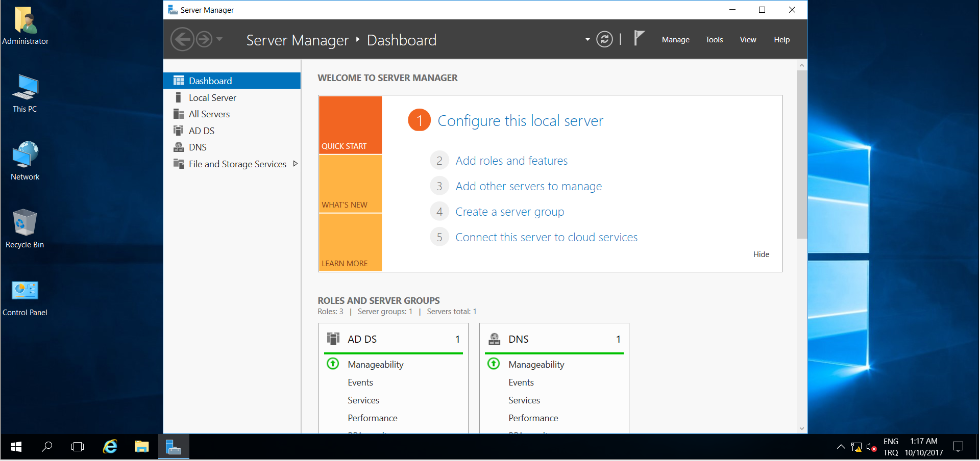The image size is (980, 461).
Task: Click the Dashboard icon in the sidebar
Action: (179, 81)
